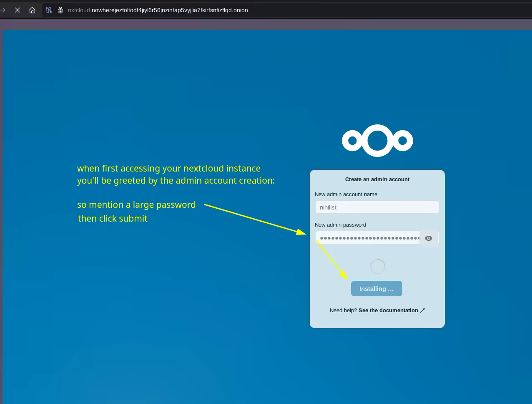Show the admin password with eye icon
Viewport: 532px width, 404px height.
coord(429,238)
